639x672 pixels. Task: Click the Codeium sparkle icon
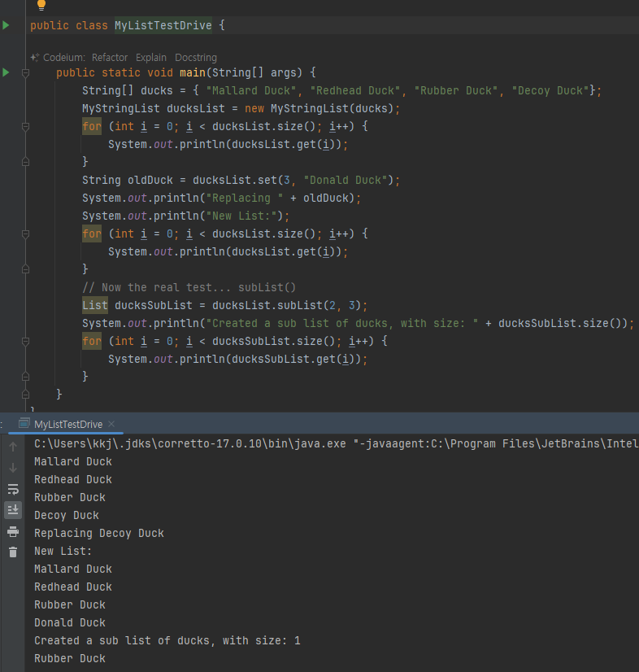coord(35,58)
